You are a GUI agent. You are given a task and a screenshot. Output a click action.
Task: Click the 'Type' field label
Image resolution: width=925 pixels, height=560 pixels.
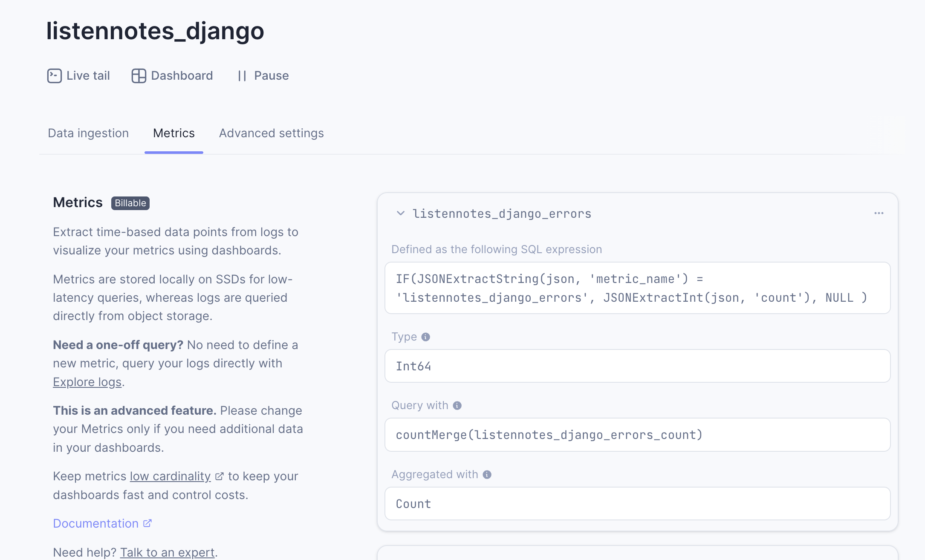[404, 337]
